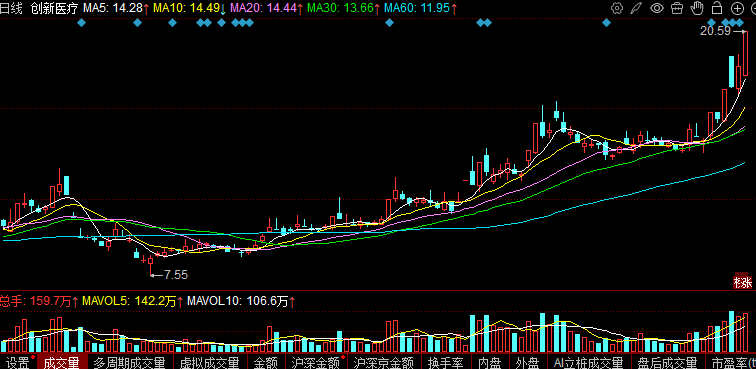Click the 涨 badge at chart corner
This screenshot has width=756, height=369.
[743, 282]
